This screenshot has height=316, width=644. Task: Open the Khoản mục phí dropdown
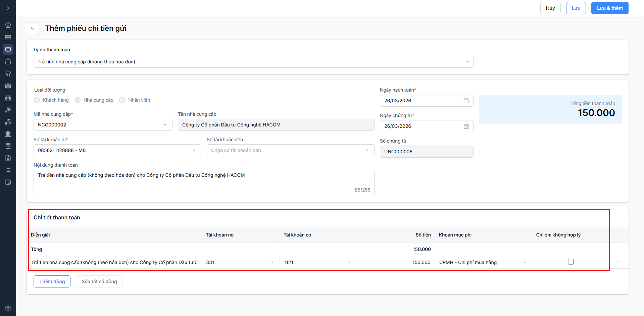(483, 262)
